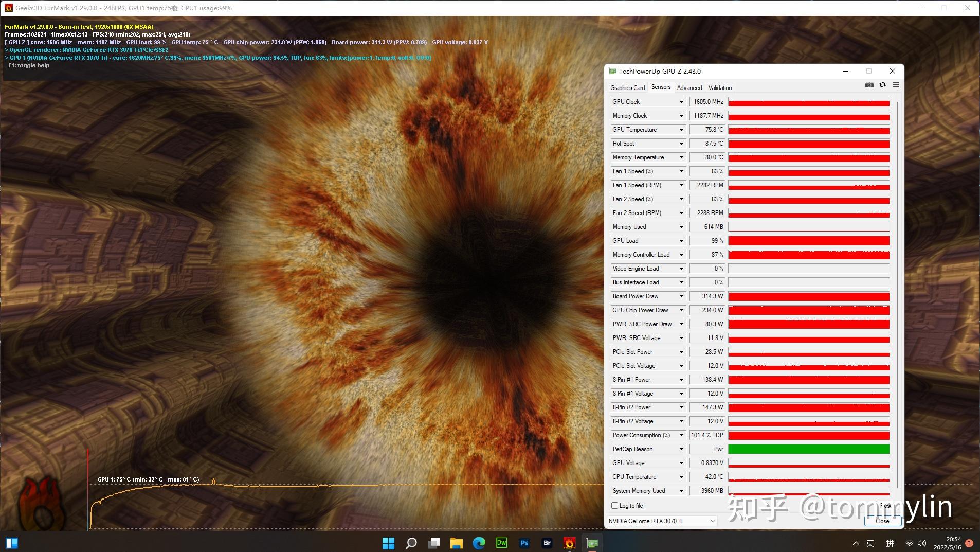Expand the 8-Pin #1 Power dropdown
Image resolution: width=980 pixels, height=552 pixels.
[x=681, y=380]
